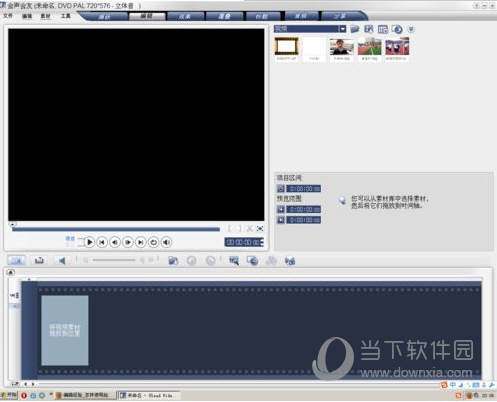The width and height of the screenshot is (497, 402).
Task: Set mark-out with right bracket button
Action: tap(240, 229)
